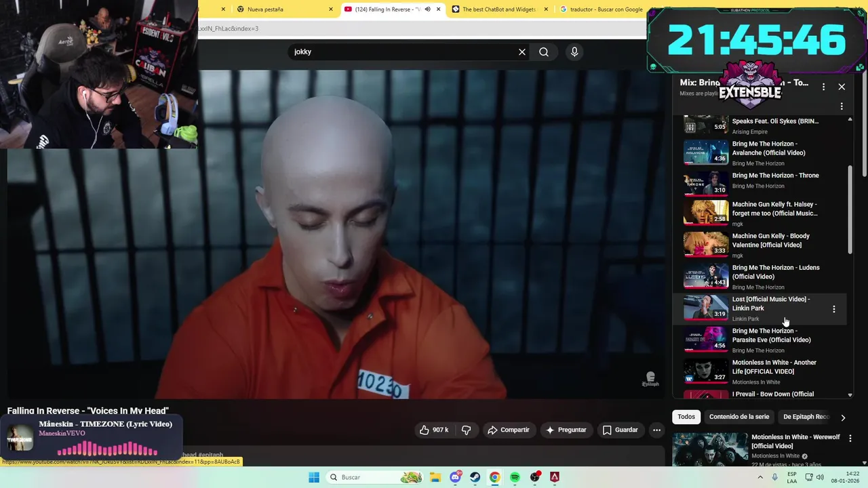The image size is (868, 488).
Task: Open the Preguntar AI assistant
Action: click(566, 430)
